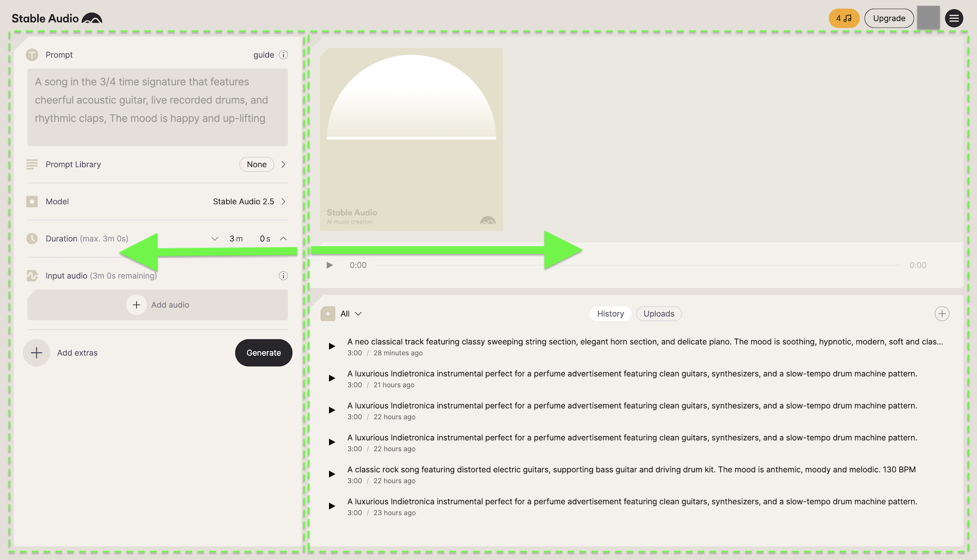Viewport: 977px width, 560px height.
Task: Switch to the Uploads tab
Action: (659, 314)
